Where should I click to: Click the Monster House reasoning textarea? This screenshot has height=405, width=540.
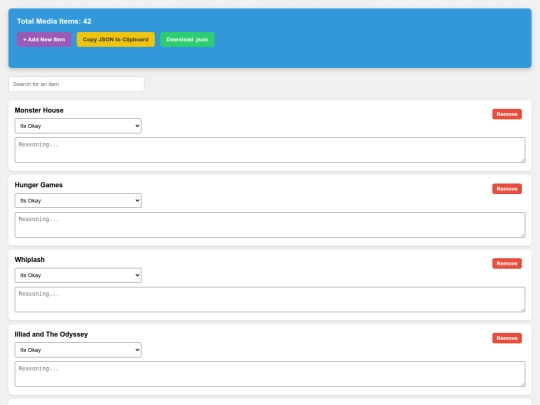pos(270,150)
